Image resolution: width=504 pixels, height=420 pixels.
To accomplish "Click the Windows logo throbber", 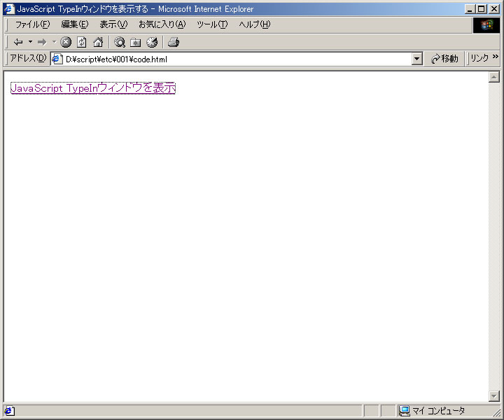I will pyautogui.click(x=486, y=24).
